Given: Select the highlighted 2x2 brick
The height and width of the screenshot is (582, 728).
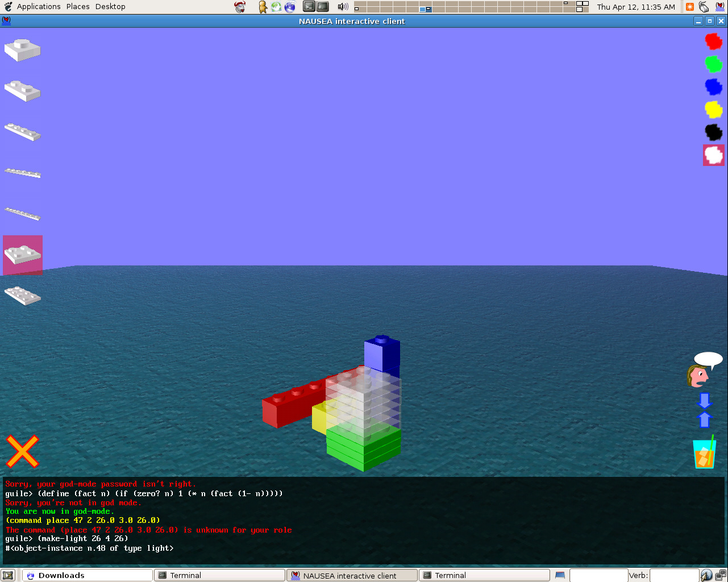Looking at the screenshot, I should click(x=23, y=255).
